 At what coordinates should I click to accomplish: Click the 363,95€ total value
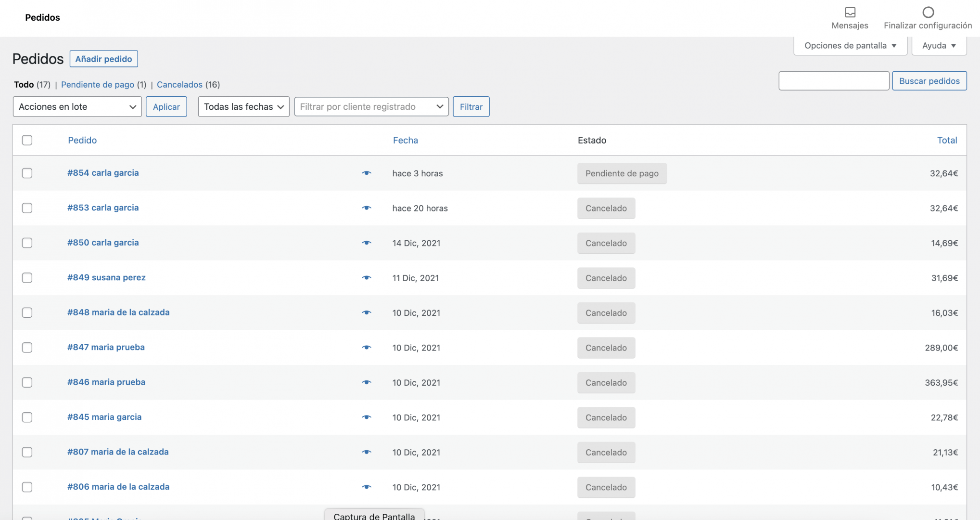pos(941,383)
